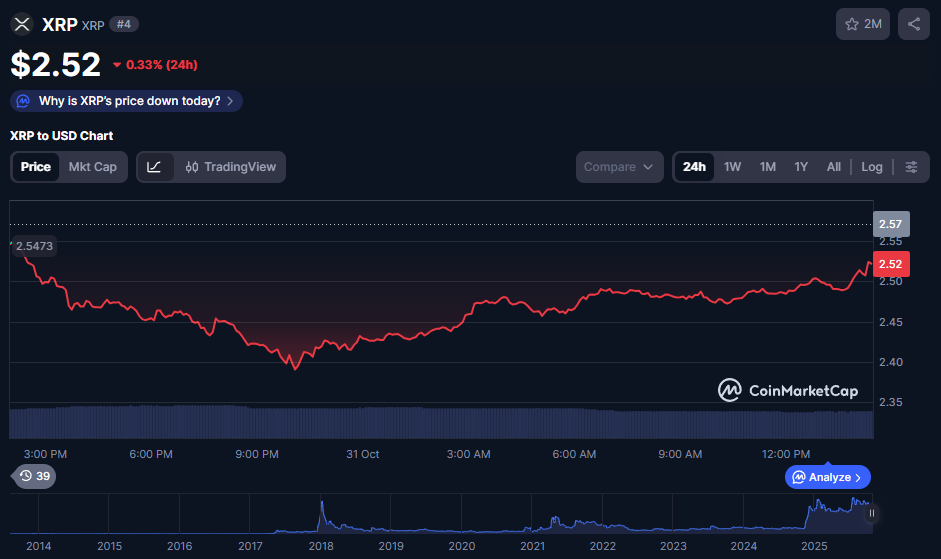Click the XRP to USD Chart heading

pyautogui.click(x=61, y=136)
